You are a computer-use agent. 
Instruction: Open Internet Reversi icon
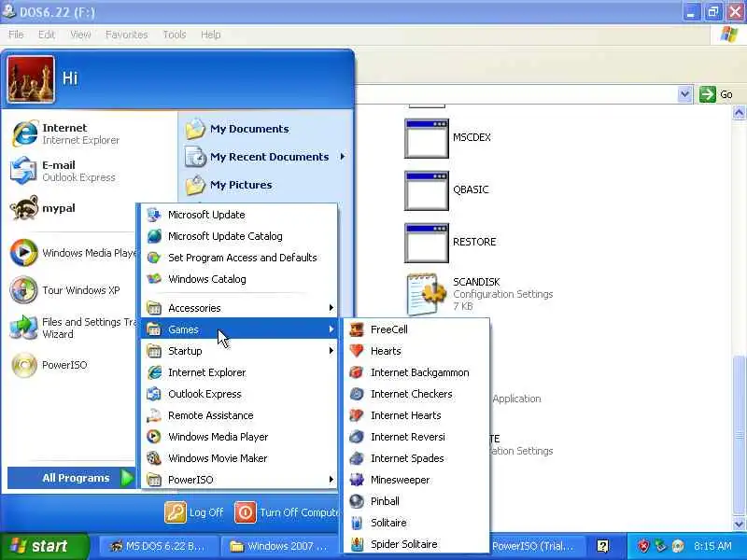357,437
